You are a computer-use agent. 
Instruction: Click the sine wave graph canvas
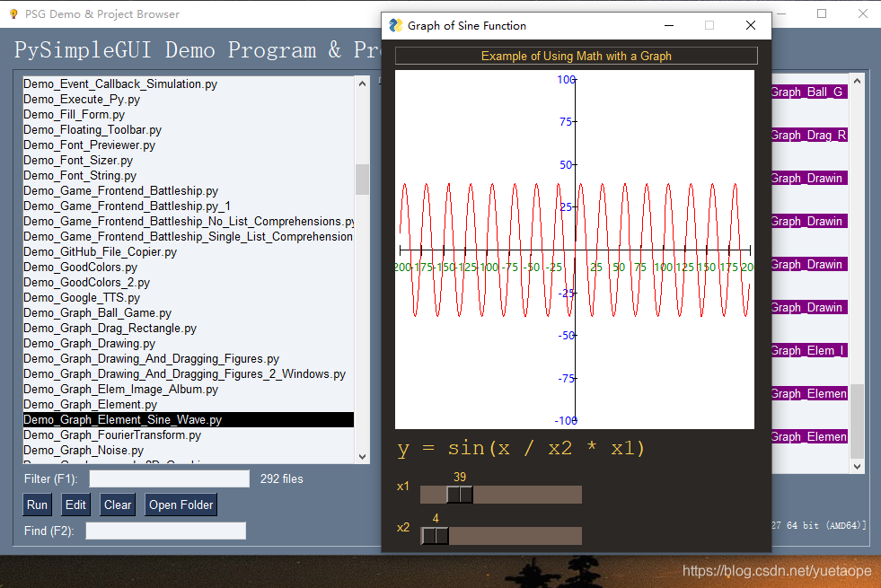574,250
